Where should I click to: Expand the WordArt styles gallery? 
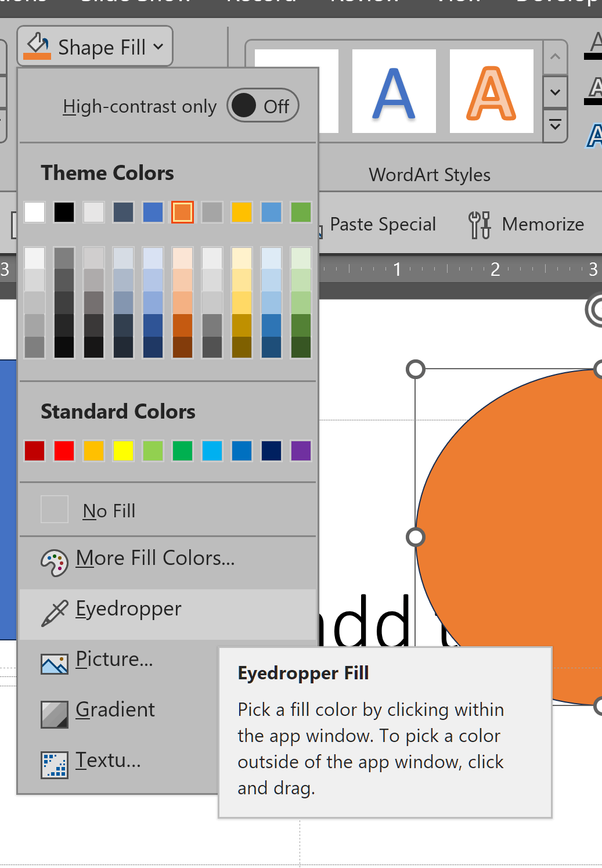point(554,126)
